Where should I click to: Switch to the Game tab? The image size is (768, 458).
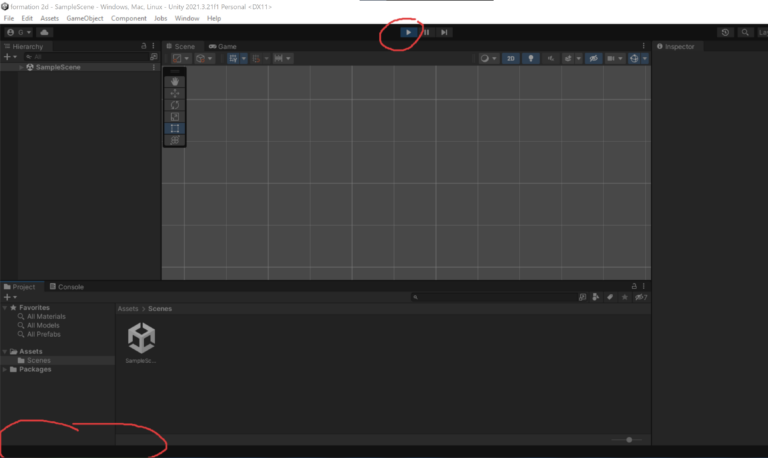(x=223, y=46)
